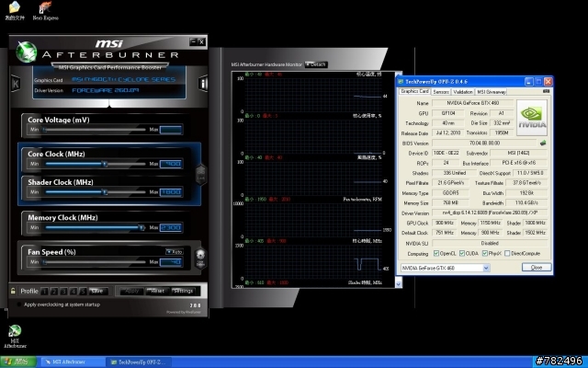588x368 pixels.
Task: Click the Bandwidth value 110.4 GB/s
Action: point(526,202)
